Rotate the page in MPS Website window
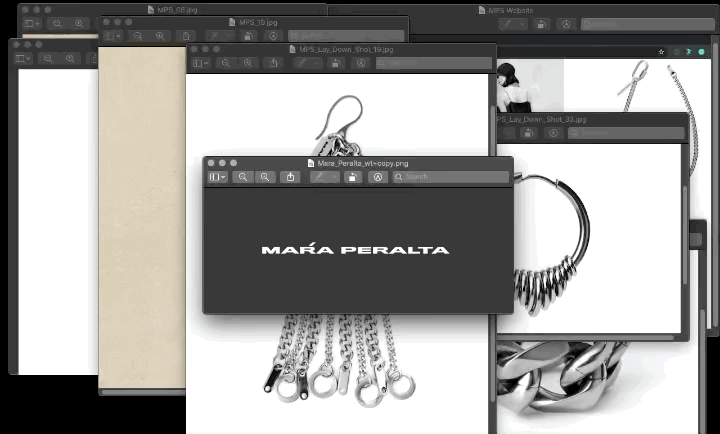The width and height of the screenshot is (720, 434). click(541, 24)
